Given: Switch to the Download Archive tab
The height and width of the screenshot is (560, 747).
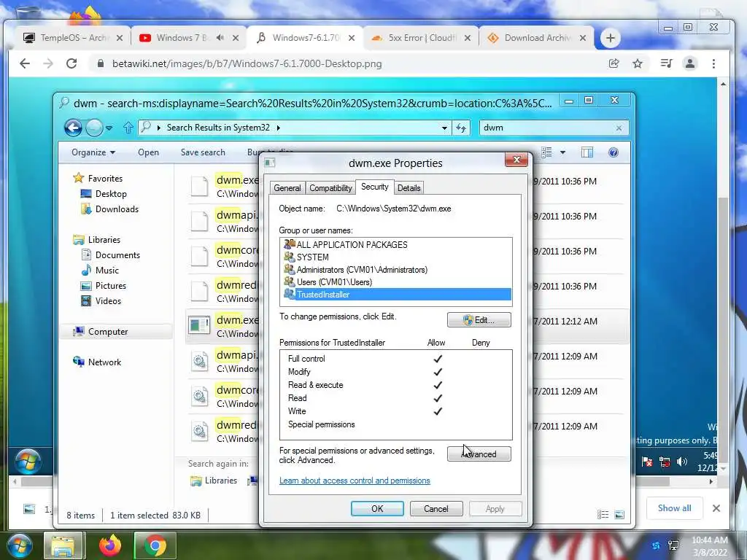Looking at the screenshot, I should (x=538, y=38).
